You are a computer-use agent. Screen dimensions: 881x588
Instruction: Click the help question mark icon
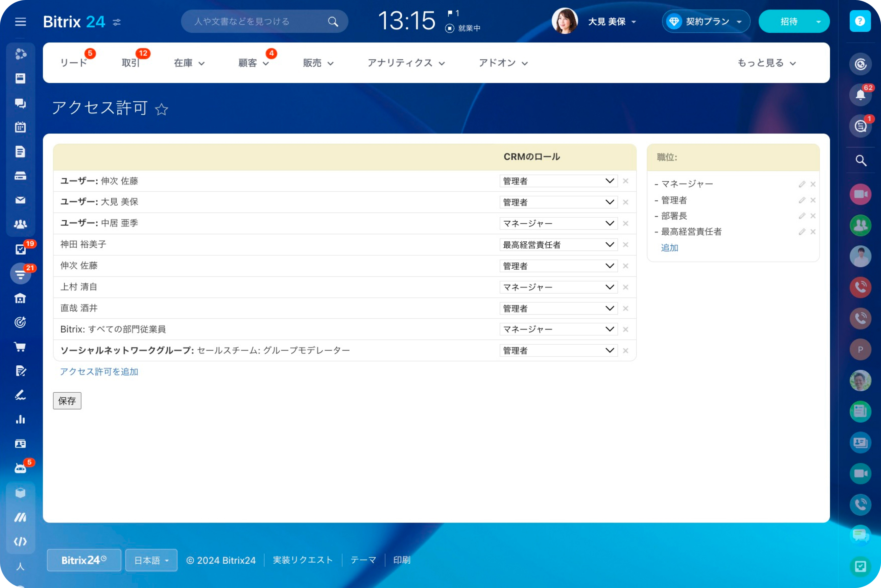click(860, 21)
